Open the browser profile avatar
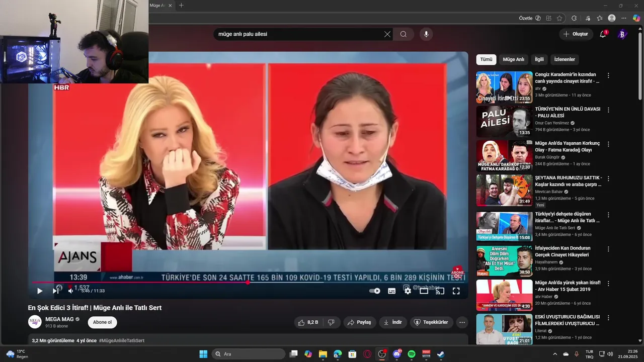The height and width of the screenshot is (362, 644). (x=612, y=18)
